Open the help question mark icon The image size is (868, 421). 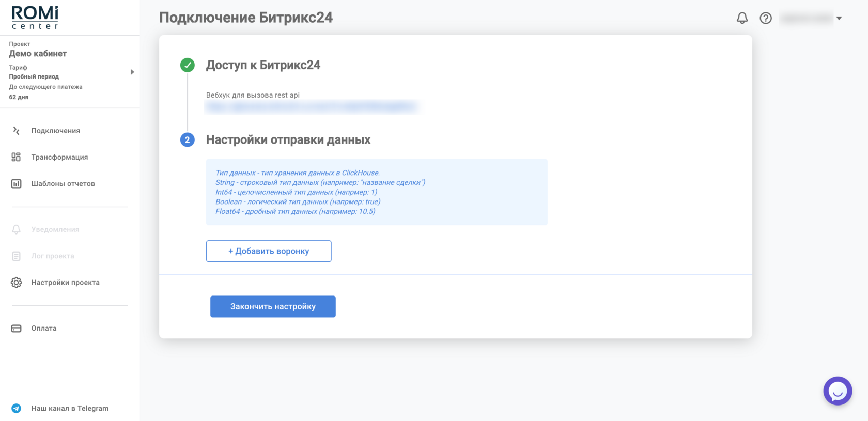point(766,18)
